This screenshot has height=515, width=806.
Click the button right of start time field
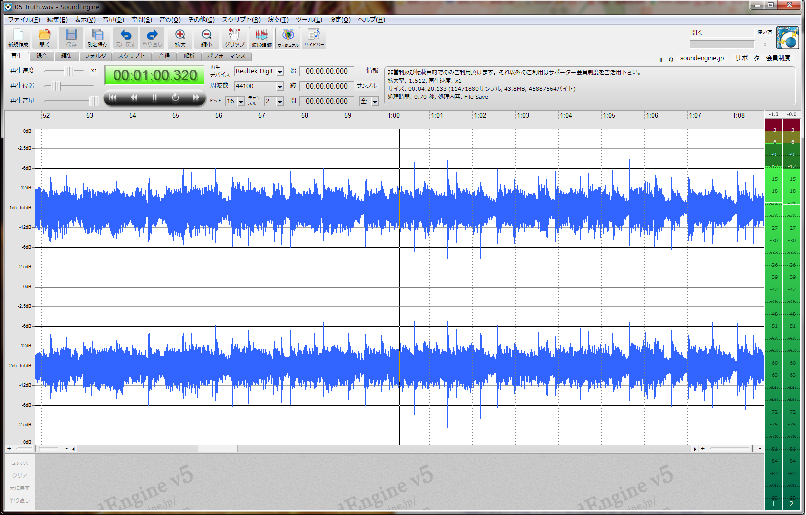(372, 71)
